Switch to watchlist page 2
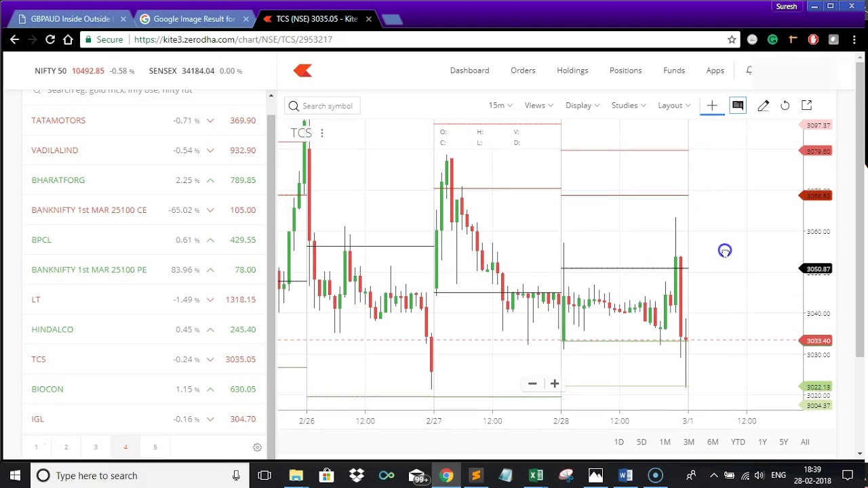This screenshot has height=488, width=868. [x=66, y=447]
